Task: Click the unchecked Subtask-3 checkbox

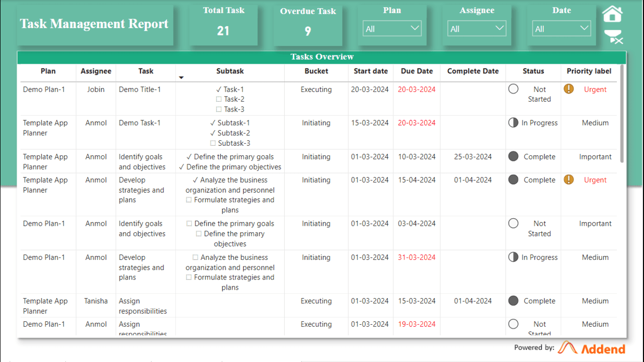Action: [212, 143]
